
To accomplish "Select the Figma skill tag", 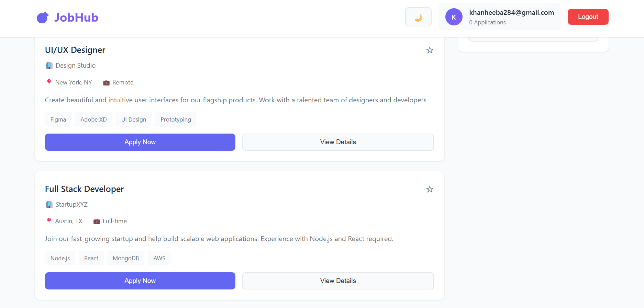I will (58, 119).
